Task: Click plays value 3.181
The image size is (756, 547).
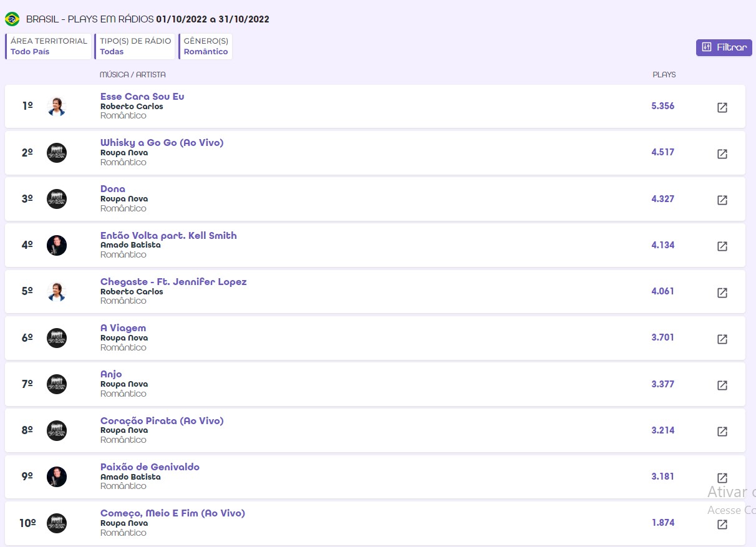Action: [663, 477]
